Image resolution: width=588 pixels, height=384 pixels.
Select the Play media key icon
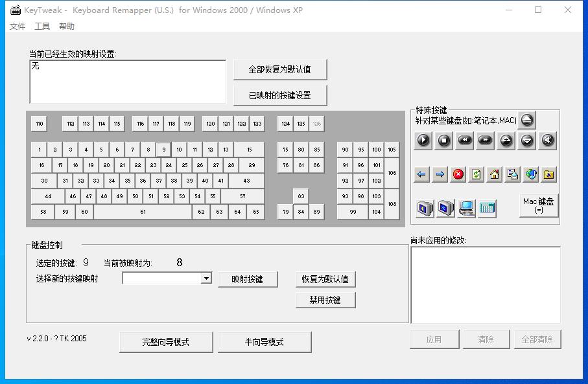(x=423, y=141)
